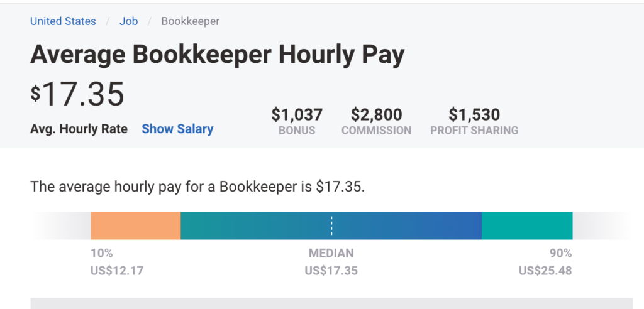Viewport: 644px width, 309px height.
Task: Click the average hourly pay summary sentence
Action: (197, 187)
